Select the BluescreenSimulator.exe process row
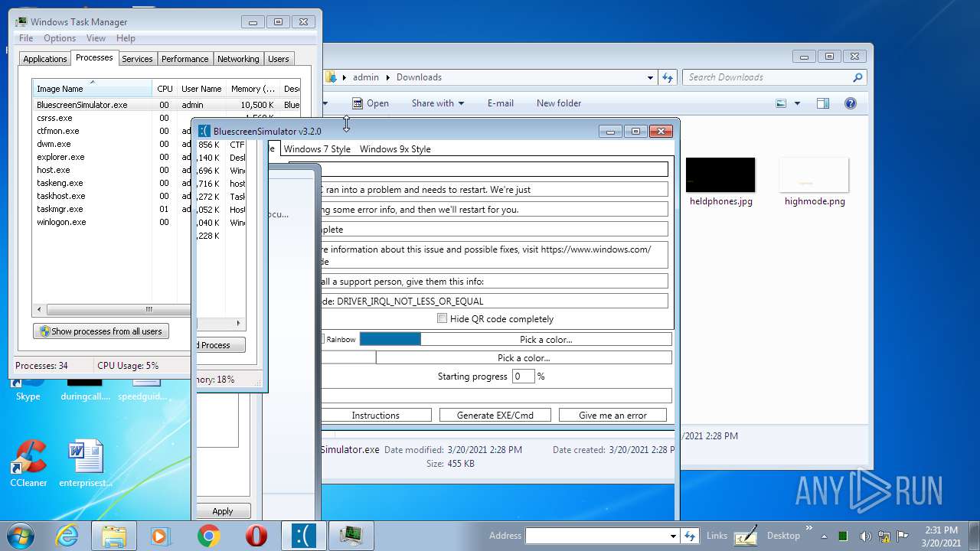 [x=167, y=105]
